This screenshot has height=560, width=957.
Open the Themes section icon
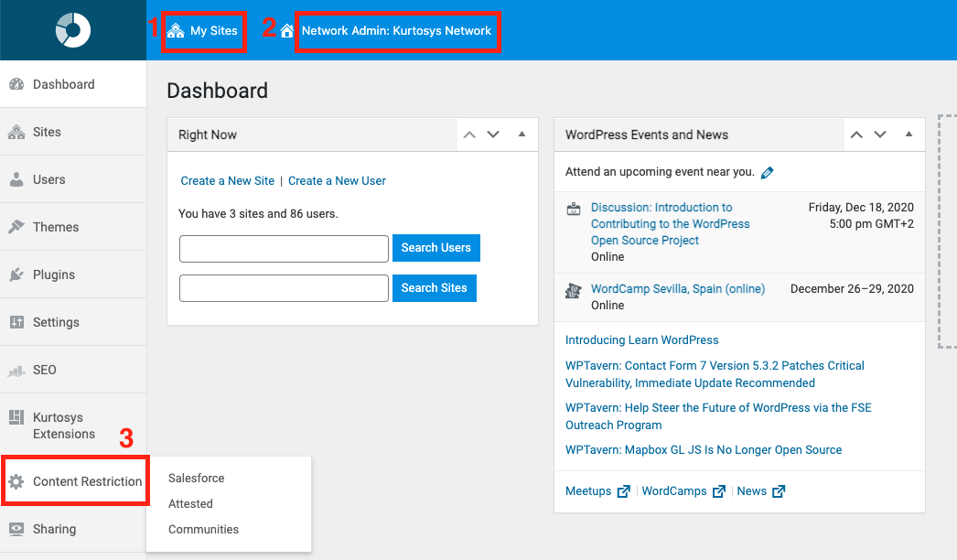19,226
